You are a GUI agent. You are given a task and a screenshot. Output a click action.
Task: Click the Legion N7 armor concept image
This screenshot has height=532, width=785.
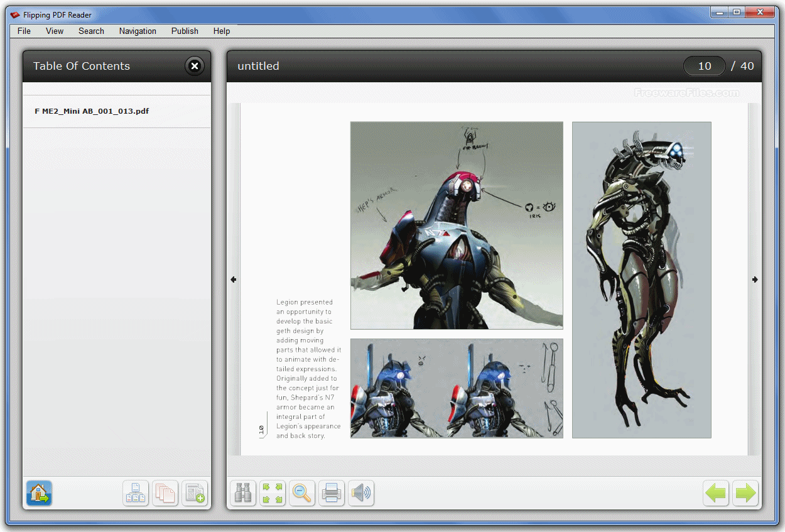pyautogui.click(x=457, y=225)
